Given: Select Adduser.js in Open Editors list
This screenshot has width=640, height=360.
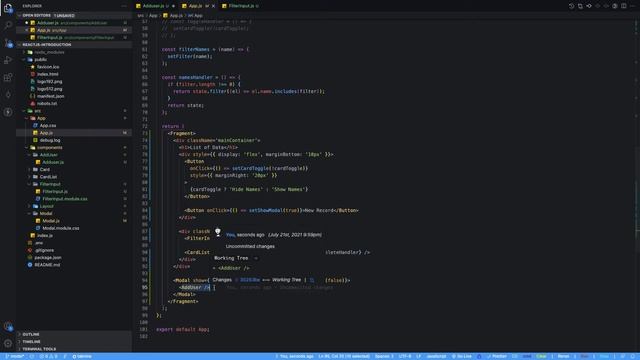Looking at the screenshot, I should point(74,23).
